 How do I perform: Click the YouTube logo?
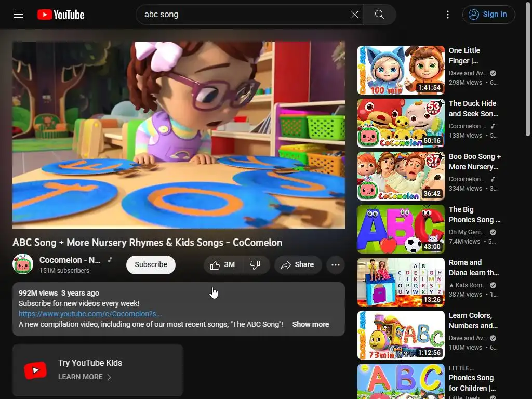click(61, 15)
